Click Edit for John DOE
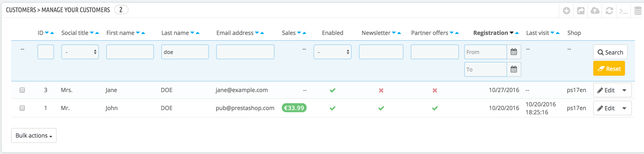 [606, 108]
